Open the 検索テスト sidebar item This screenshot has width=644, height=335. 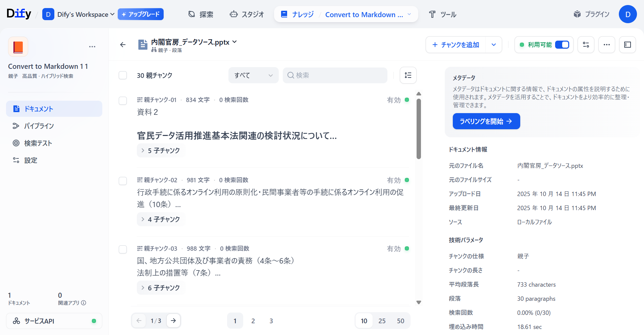(x=38, y=143)
